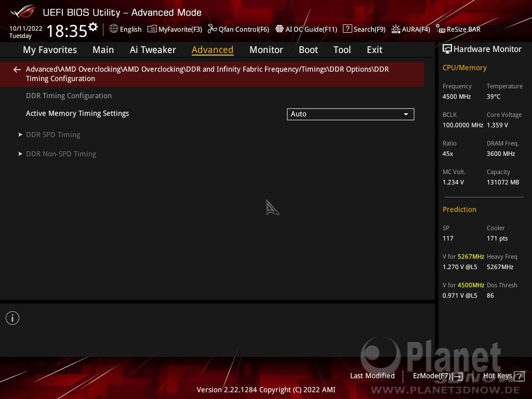This screenshot has height=399, width=532.
Task: Click the info circle icon
Action: point(12,318)
